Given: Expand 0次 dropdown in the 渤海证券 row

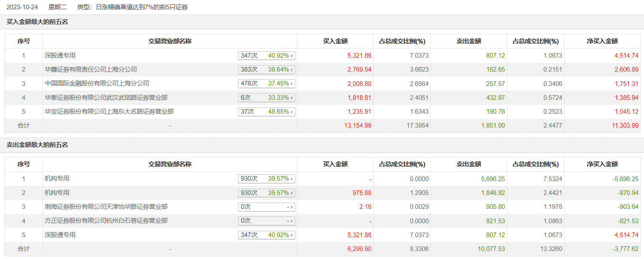Looking at the screenshot, I should click(266, 207).
